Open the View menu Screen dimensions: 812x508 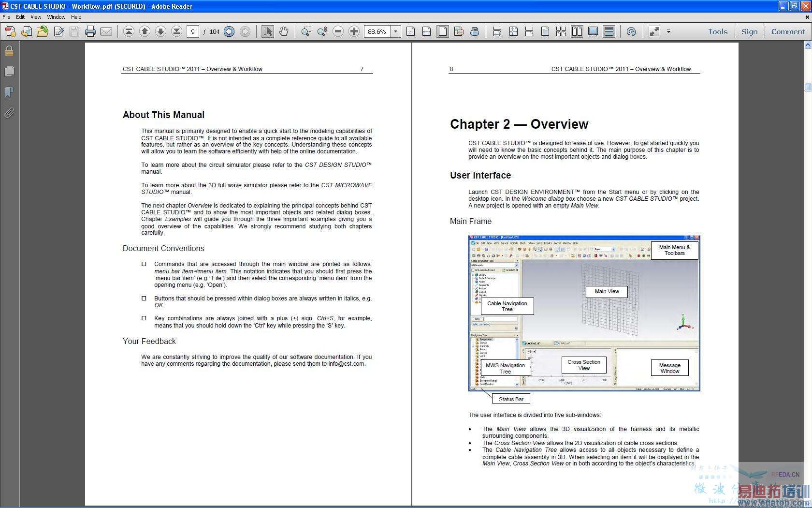coord(36,17)
